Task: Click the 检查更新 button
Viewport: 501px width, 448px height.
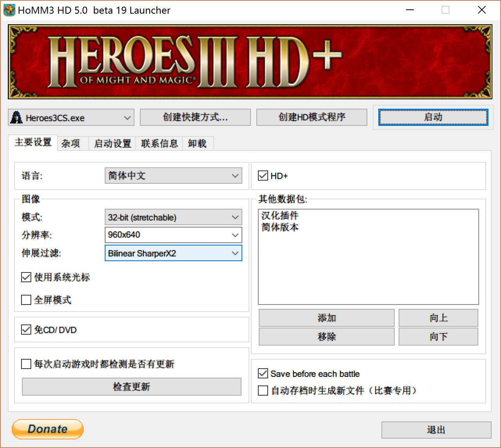Action: [132, 387]
